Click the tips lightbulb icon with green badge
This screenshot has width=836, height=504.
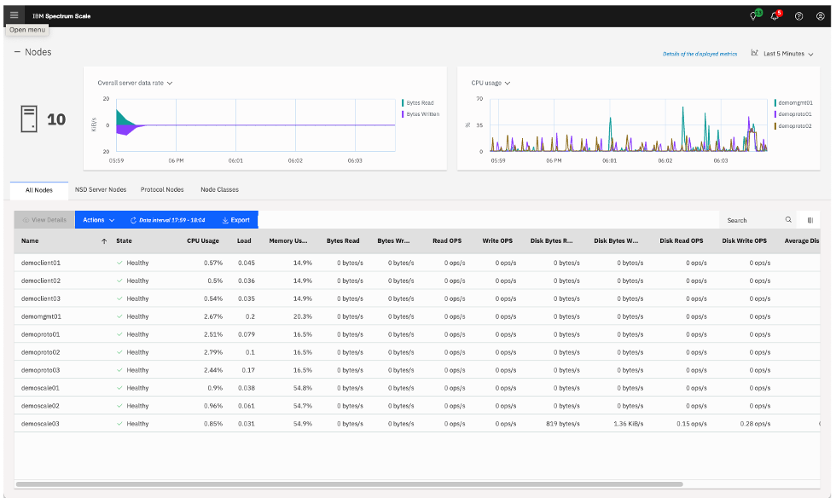tap(755, 15)
